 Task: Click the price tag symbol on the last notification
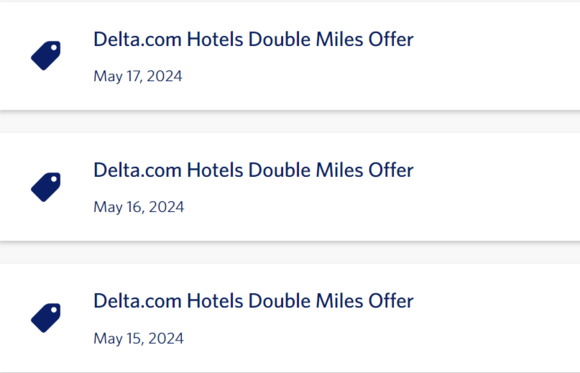[x=46, y=318]
